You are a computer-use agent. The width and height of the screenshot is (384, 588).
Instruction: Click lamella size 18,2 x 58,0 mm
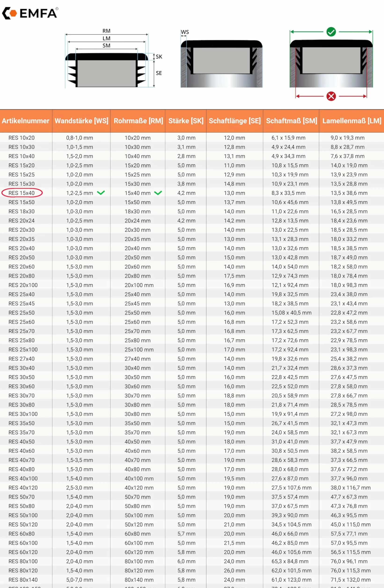click(x=349, y=267)
